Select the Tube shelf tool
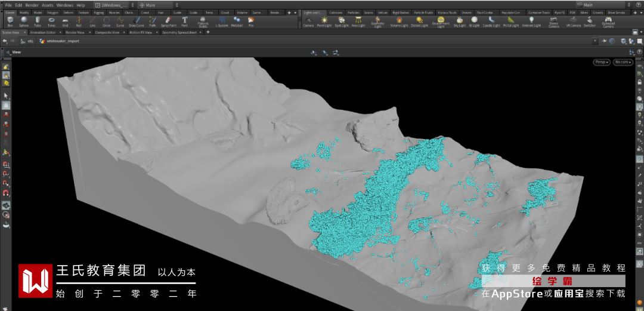 pyautogui.click(x=38, y=21)
